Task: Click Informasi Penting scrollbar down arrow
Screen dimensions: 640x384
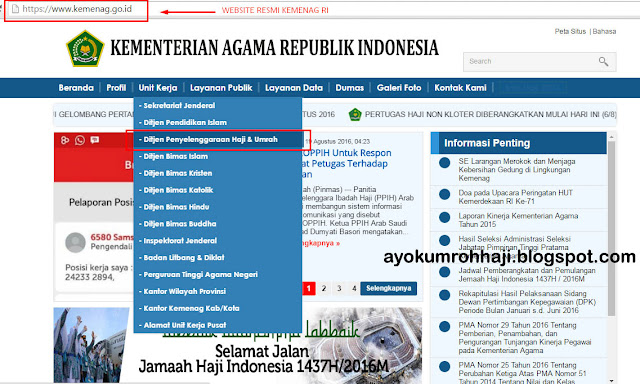Action: coord(611,380)
